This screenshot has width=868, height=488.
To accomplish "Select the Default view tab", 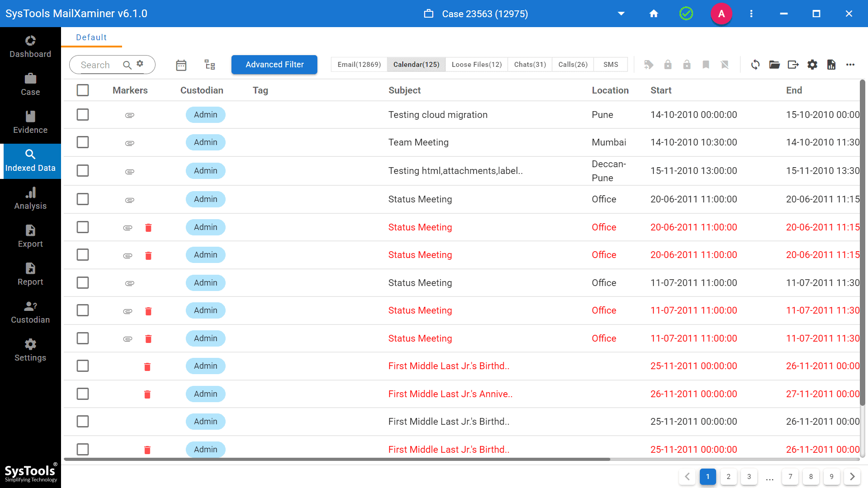I will pyautogui.click(x=91, y=38).
